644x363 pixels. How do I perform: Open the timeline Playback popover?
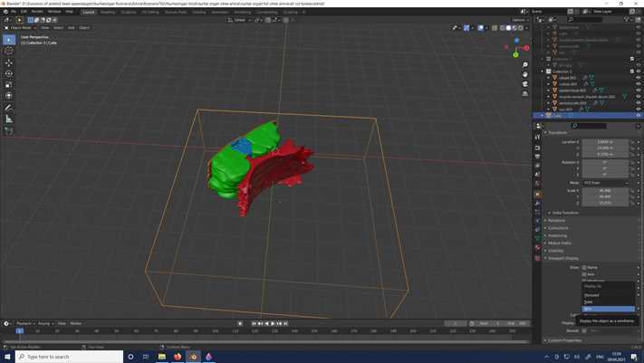point(25,323)
